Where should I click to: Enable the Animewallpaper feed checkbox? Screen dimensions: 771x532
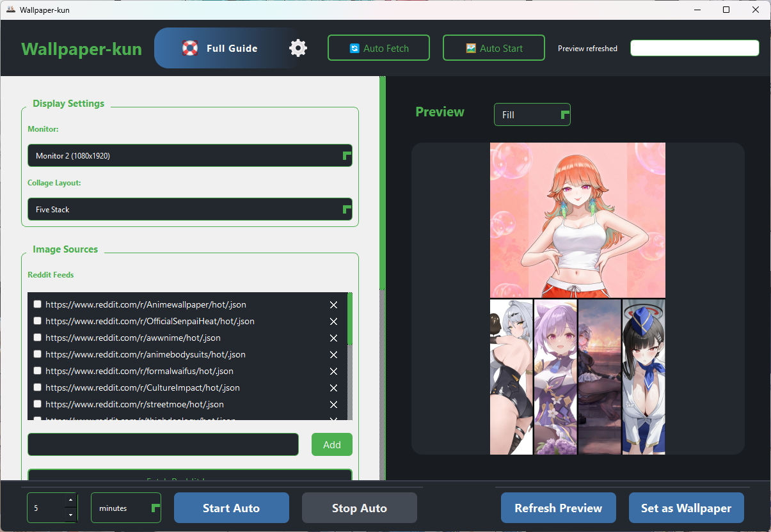(x=38, y=304)
